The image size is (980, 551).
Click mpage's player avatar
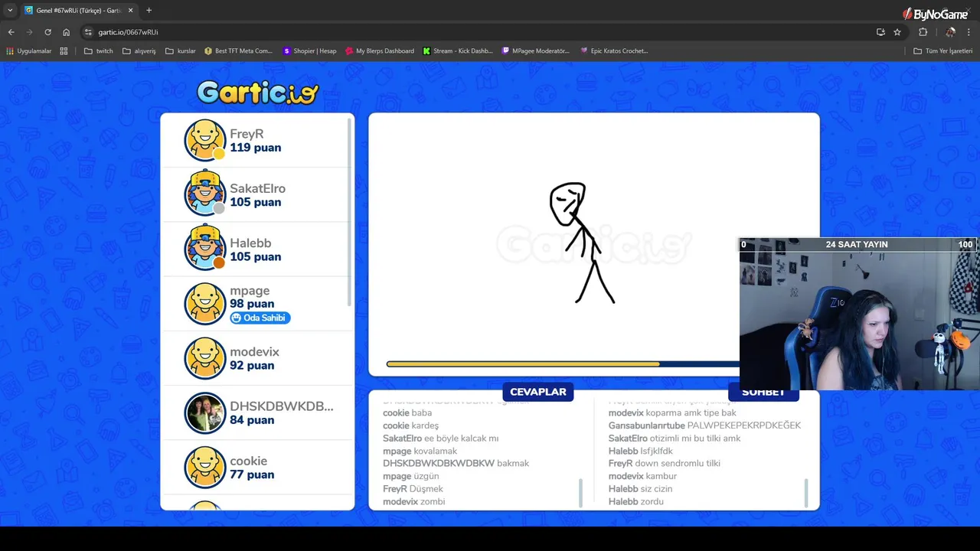click(205, 304)
